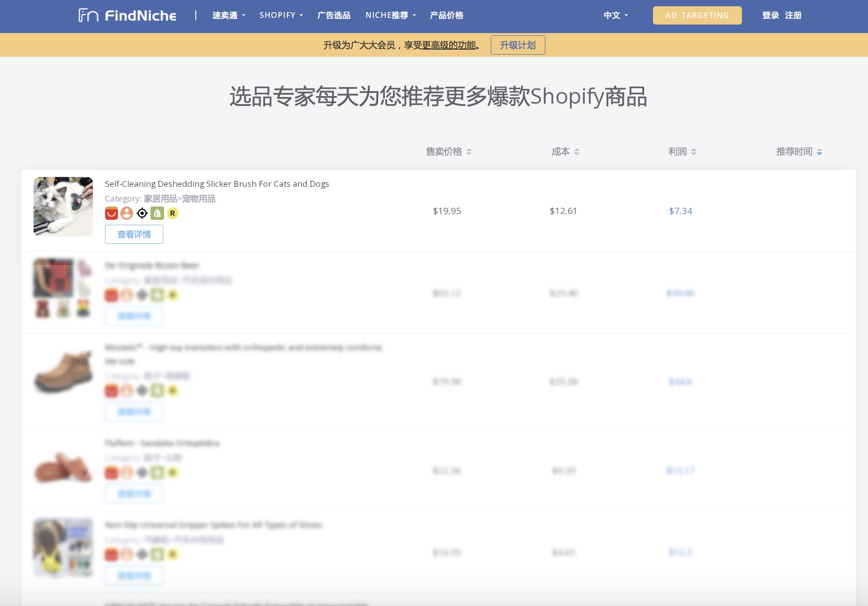Open the cat slicker brush thumbnail
The width and height of the screenshot is (868, 606).
(x=63, y=206)
